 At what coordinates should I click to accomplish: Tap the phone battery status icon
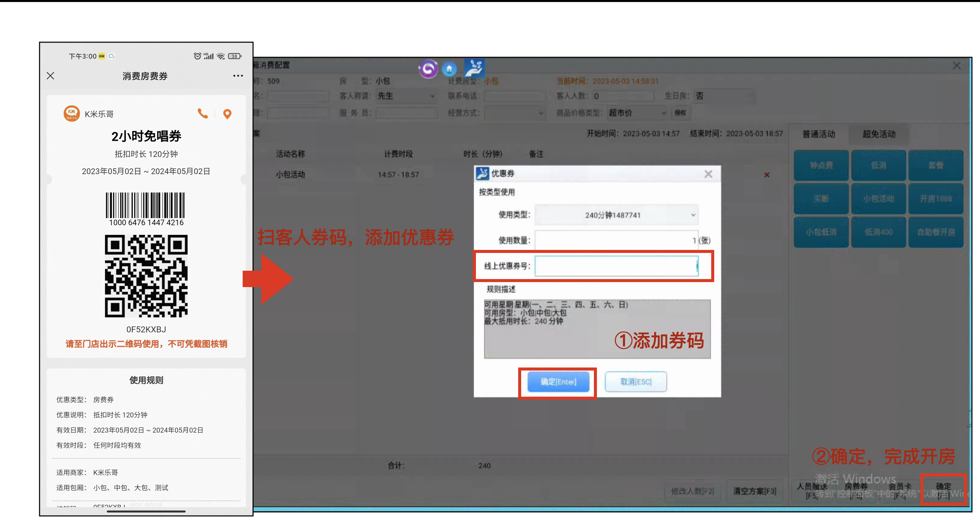click(x=234, y=56)
